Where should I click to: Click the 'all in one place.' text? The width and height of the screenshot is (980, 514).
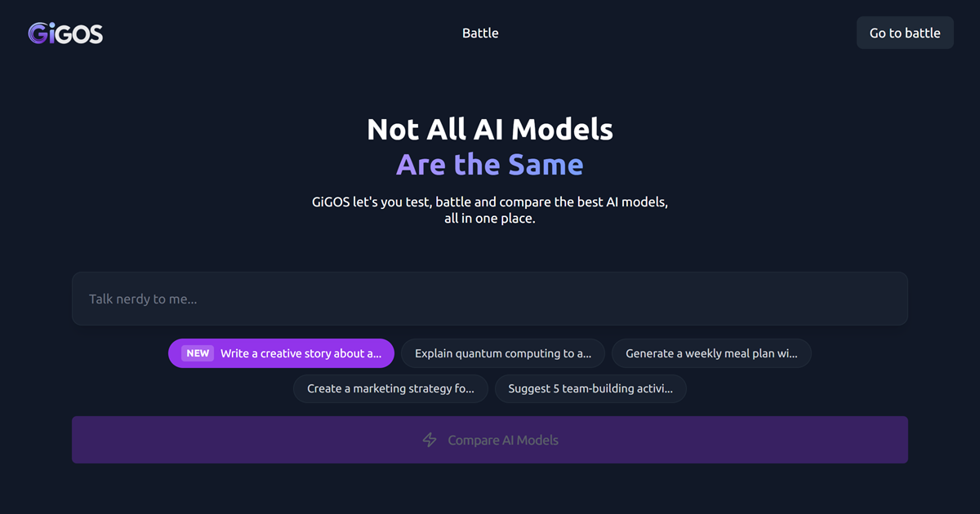click(x=490, y=219)
